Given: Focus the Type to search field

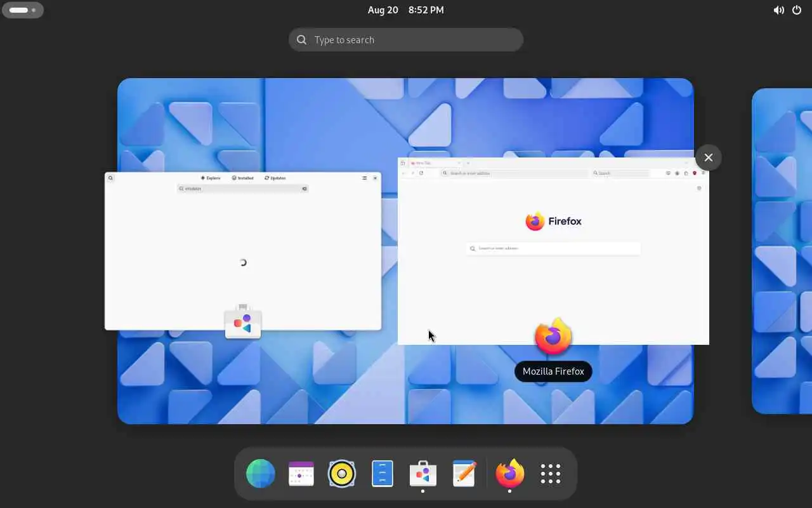Looking at the screenshot, I should tap(406, 39).
